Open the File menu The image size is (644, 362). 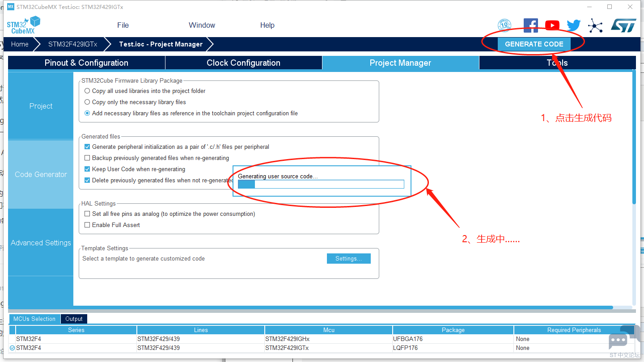[123, 25]
